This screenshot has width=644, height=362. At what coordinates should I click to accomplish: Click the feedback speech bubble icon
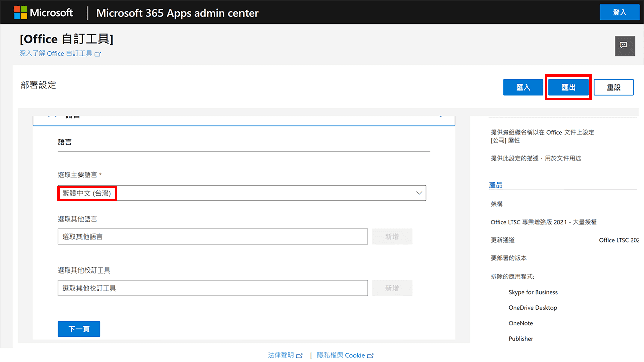pos(625,46)
